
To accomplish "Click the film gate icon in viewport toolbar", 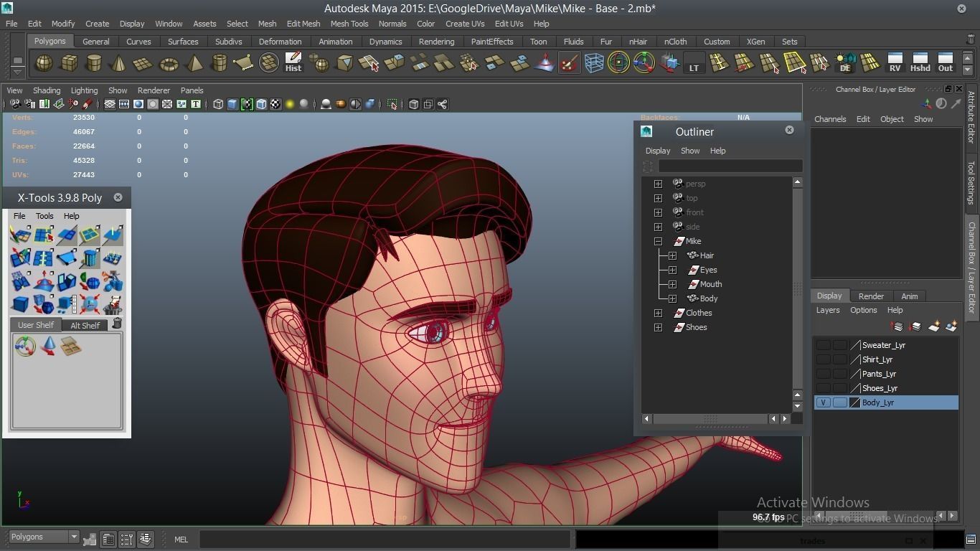I will (x=124, y=105).
